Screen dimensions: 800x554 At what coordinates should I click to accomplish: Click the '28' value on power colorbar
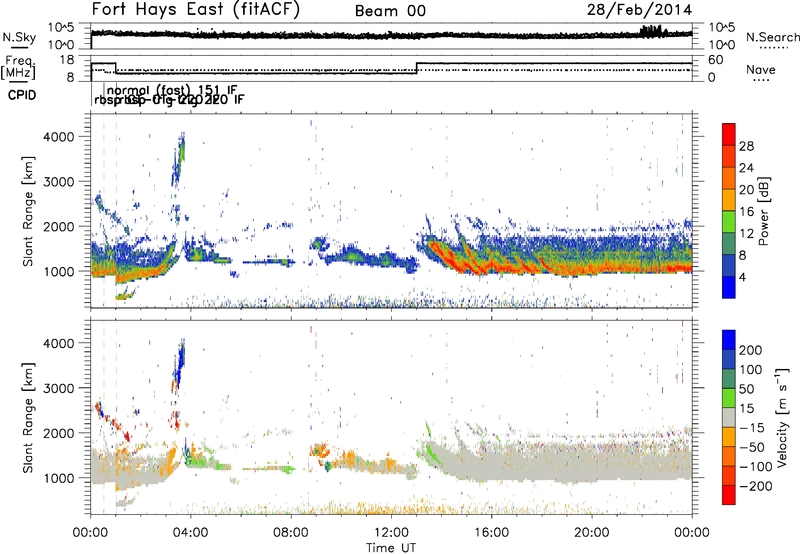[x=746, y=146]
